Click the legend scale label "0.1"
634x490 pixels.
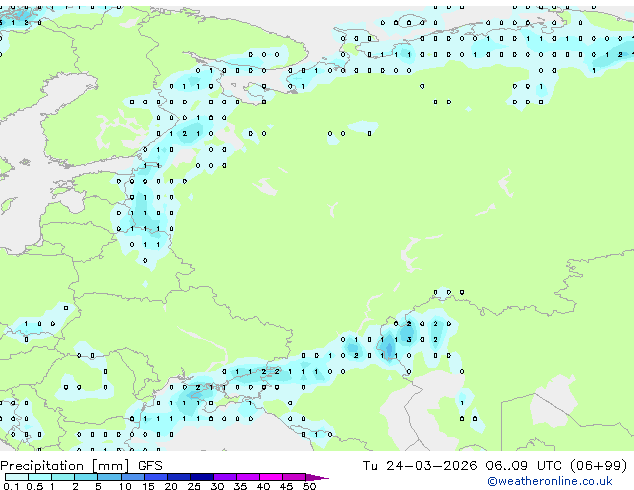coord(11,486)
